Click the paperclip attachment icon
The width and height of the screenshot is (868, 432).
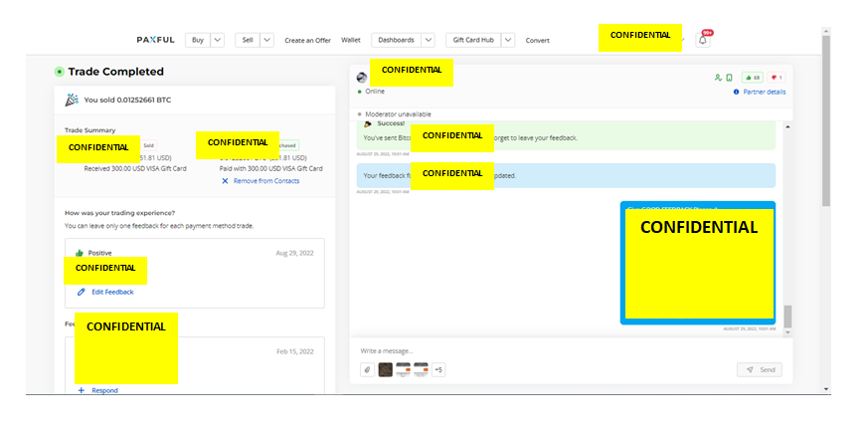(367, 369)
